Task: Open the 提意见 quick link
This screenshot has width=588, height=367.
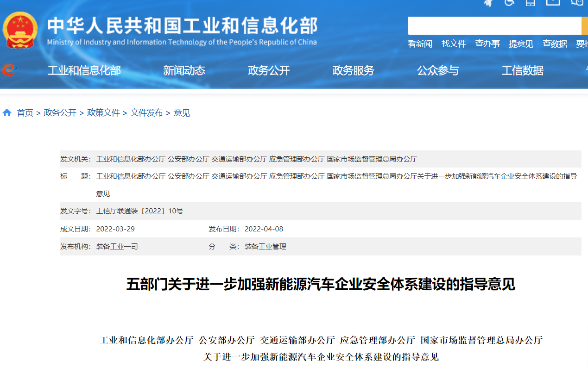Action: [x=521, y=44]
